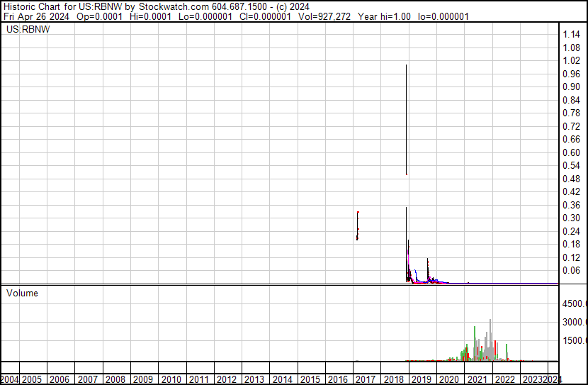Viewport: 588px width, 385px height.
Task: Click the Lo=0.000001 low value
Action: 205,16
